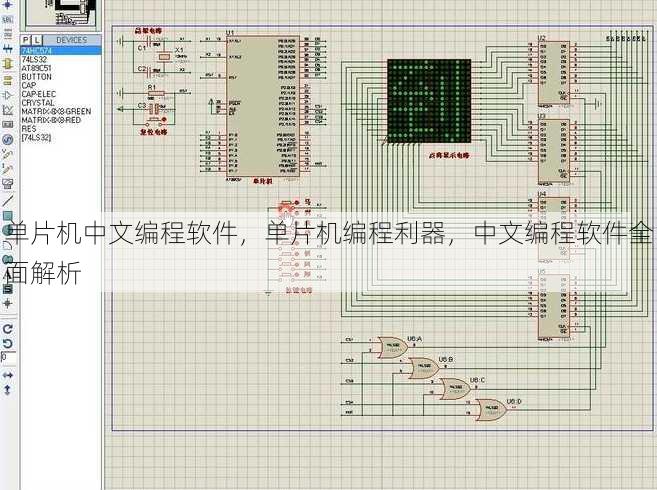657x490 pixels.
Task: Select the Device Pins mode tool
Action: [7, 95]
